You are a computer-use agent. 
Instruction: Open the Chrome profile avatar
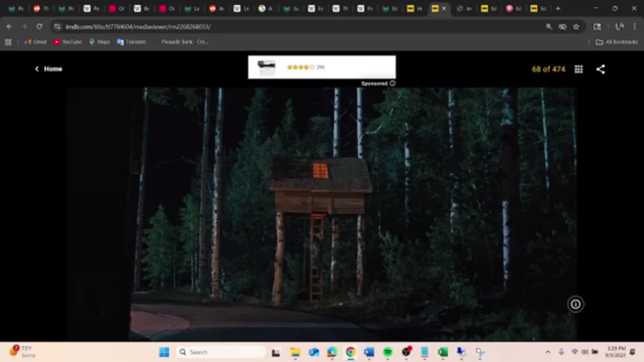[619, 27]
